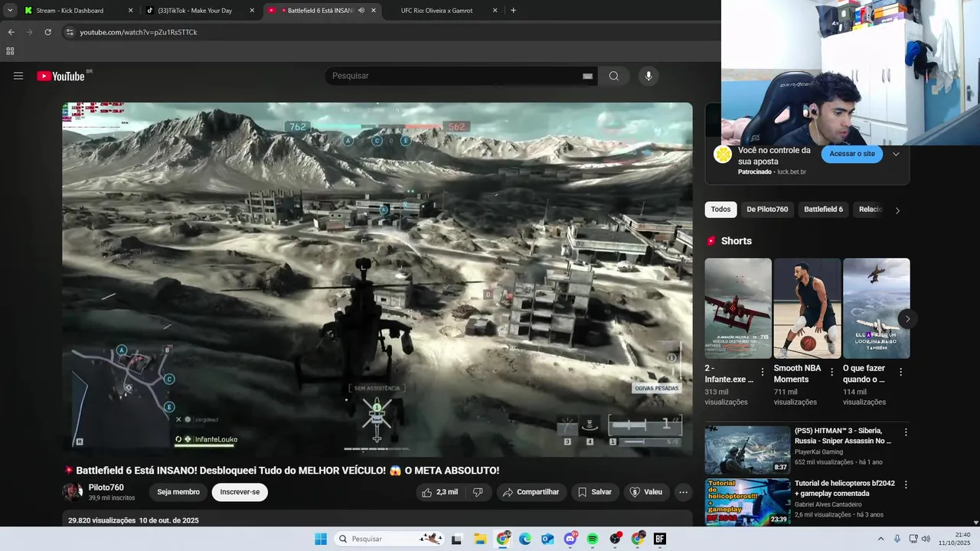Open options for Smooth NBA Moments Short
The image size is (980, 551).
[831, 372]
